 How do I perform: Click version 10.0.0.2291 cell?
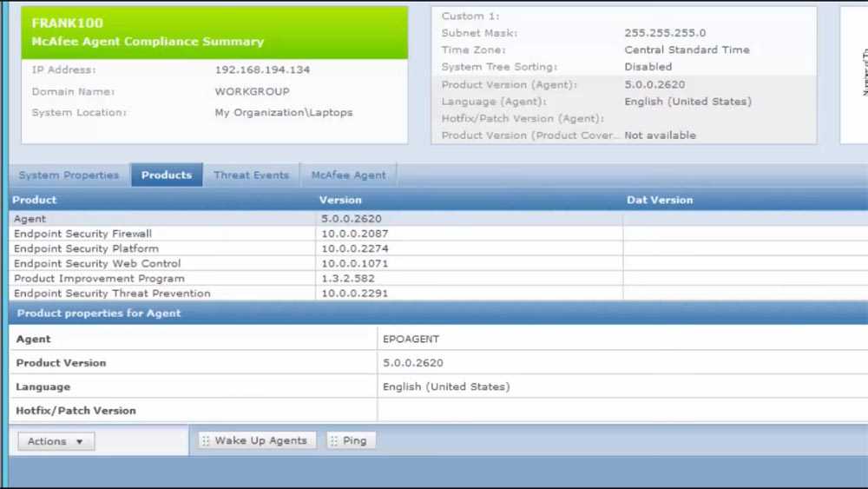[355, 294]
